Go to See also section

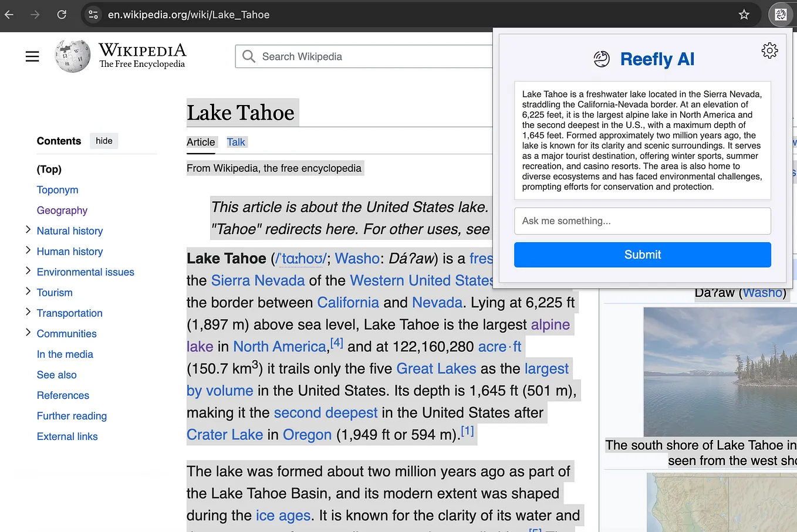[x=57, y=375]
